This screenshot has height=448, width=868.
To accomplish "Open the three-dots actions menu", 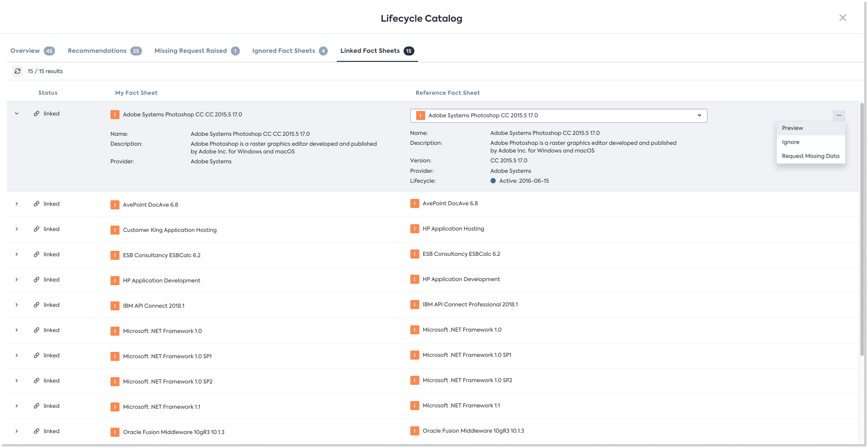I will pyautogui.click(x=839, y=115).
